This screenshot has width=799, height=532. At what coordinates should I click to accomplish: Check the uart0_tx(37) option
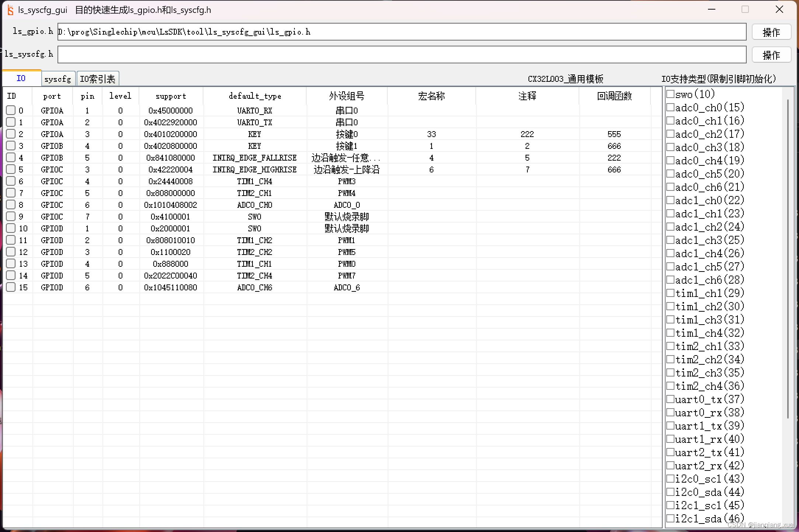pos(670,399)
